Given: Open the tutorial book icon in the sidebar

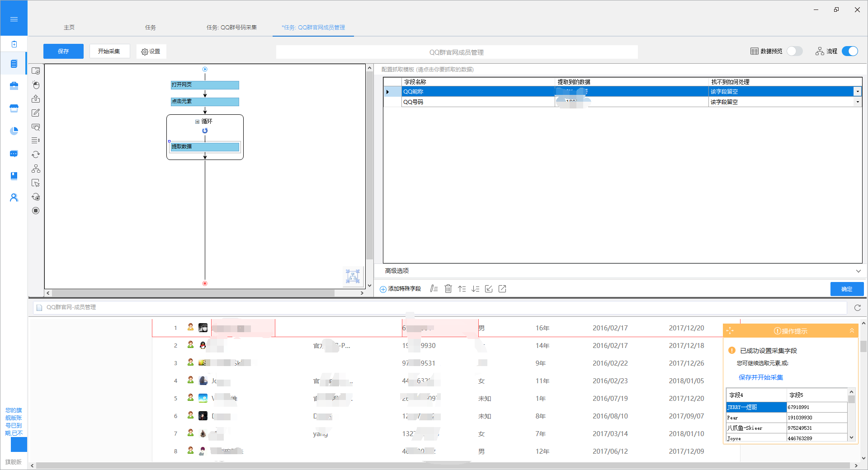Looking at the screenshot, I should [x=14, y=176].
